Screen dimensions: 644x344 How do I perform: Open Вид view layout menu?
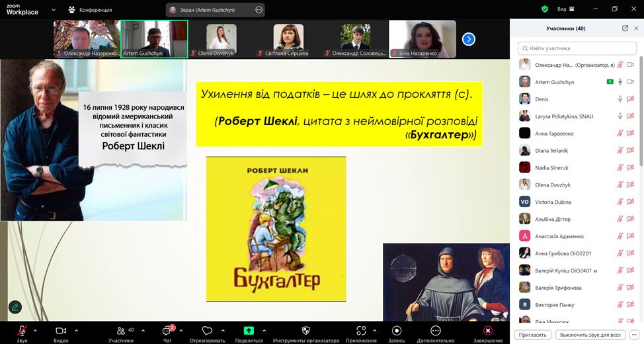tap(565, 9)
